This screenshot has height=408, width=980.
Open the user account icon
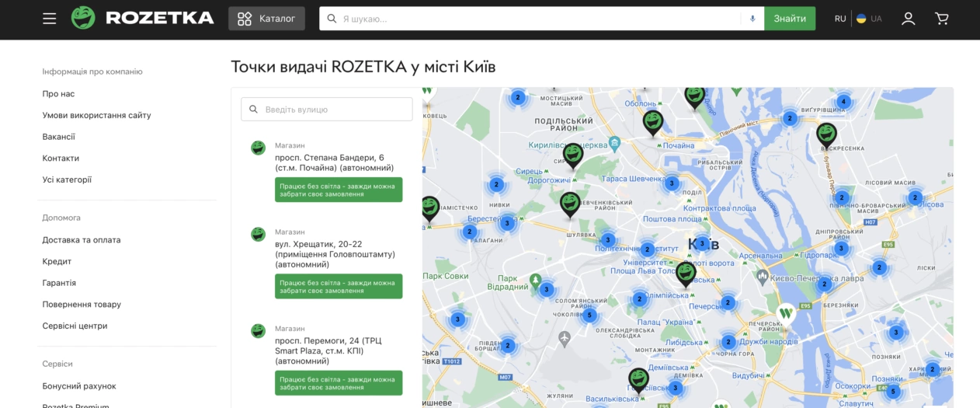908,19
